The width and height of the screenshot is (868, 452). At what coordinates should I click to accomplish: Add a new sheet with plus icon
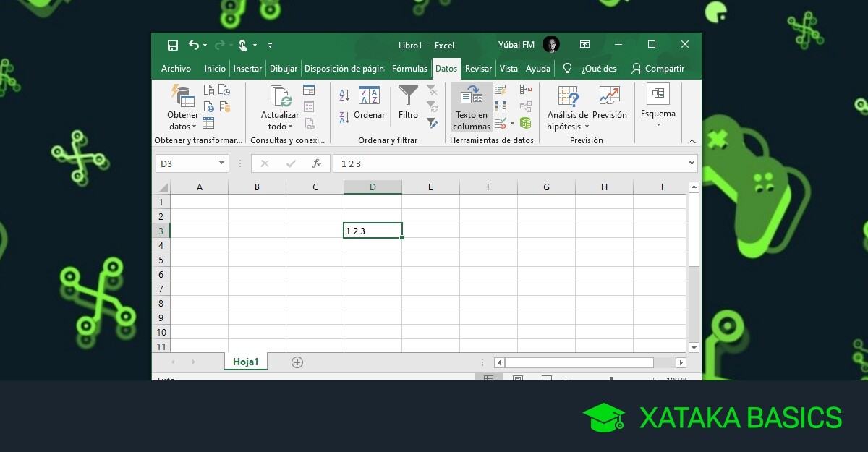coord(297,362)
